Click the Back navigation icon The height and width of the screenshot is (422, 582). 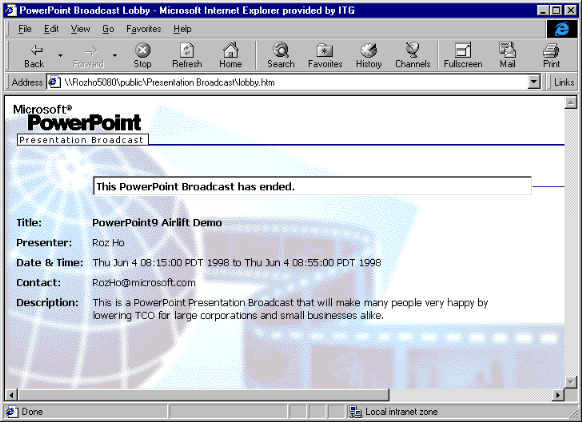36,50
